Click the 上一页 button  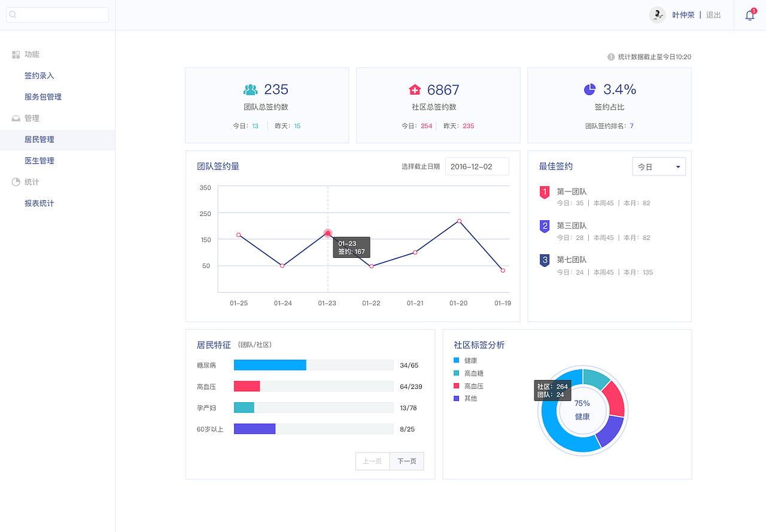click(x=373, y=461)
